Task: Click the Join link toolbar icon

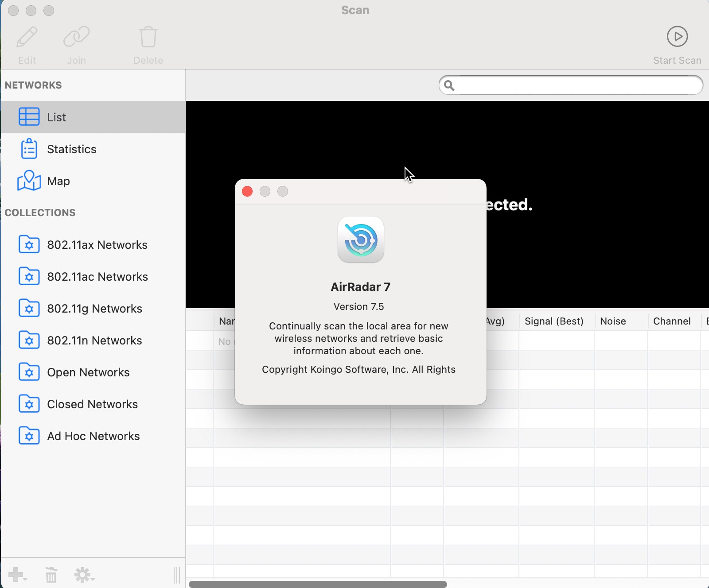Action: [77, 37]
